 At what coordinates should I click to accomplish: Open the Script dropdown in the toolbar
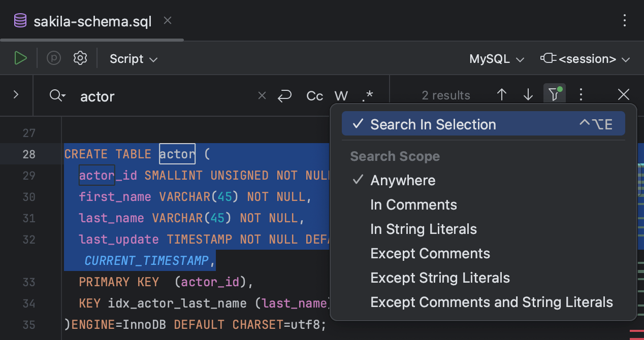(x=133, y=58)
